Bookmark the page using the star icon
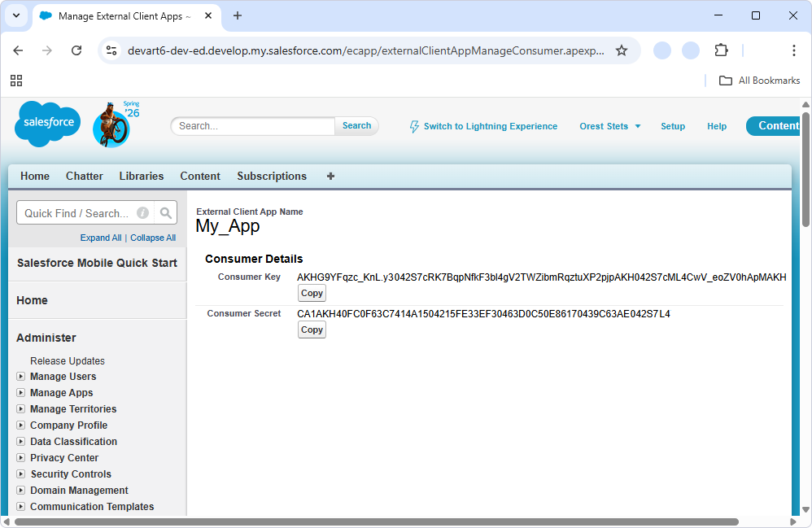Image resolution: width=812 pixels, height=528 pixels. coord(622,50)
